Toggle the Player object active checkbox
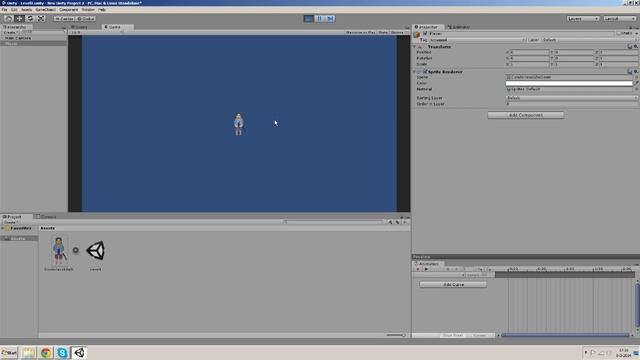Viewport: 640px width, 360px height. [x=425, y=33]
